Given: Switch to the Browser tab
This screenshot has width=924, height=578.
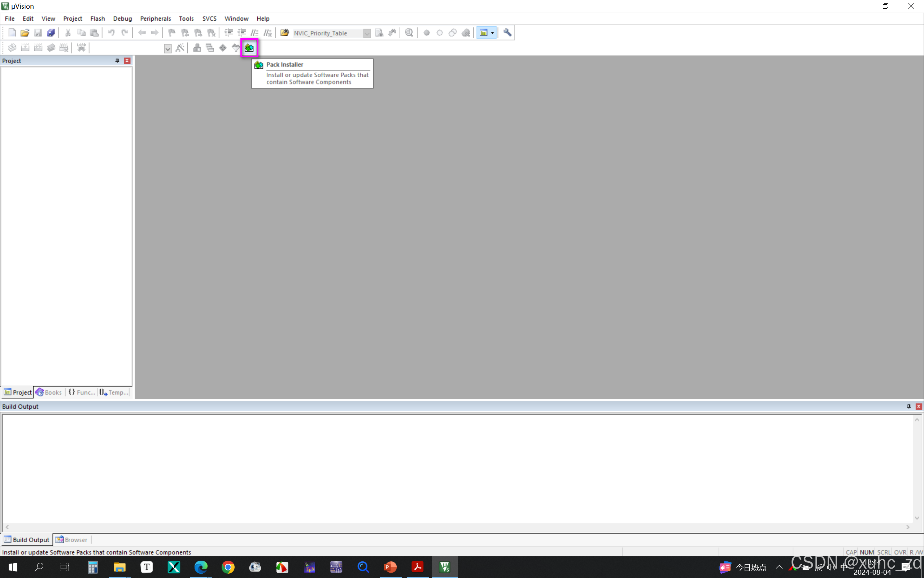Looking at the screenshot, I should click(x=72, y=539).
